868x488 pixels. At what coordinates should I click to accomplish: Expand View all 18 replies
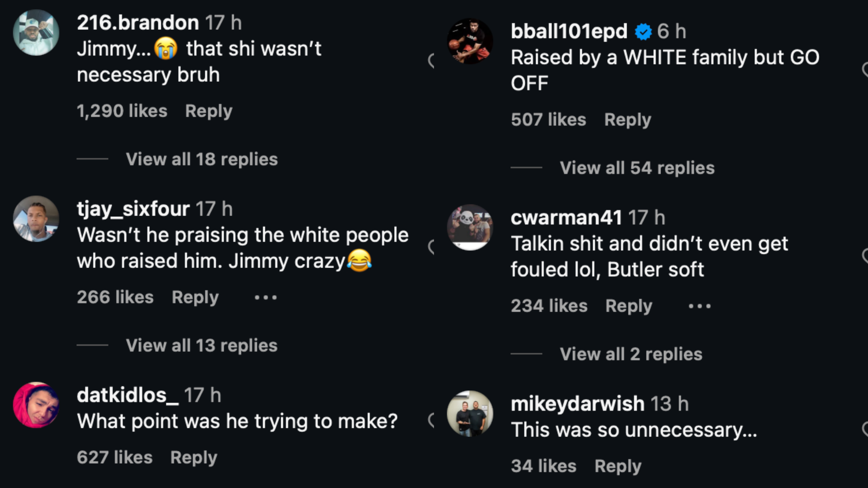(x=202, y=160)
